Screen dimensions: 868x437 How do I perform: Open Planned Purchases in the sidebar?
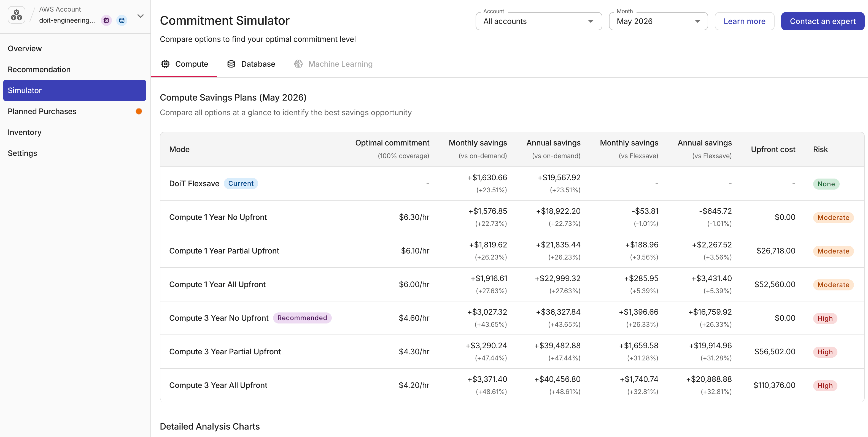[x=74, y=112]
